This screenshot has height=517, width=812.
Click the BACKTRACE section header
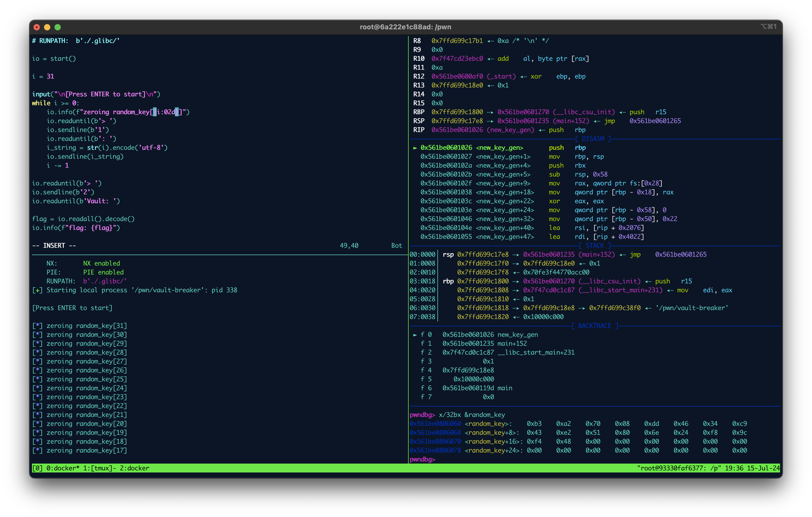point(595,326)
